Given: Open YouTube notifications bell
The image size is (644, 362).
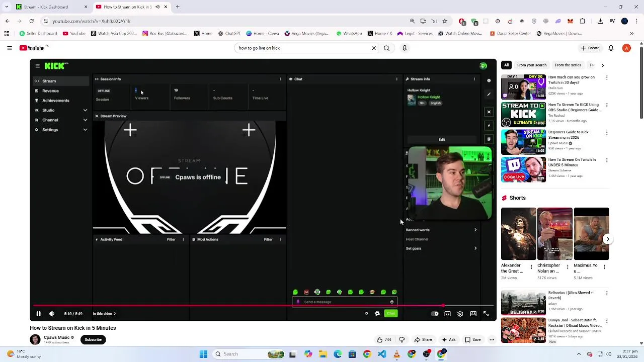Looking at the screenshot, I should (611, 48).
